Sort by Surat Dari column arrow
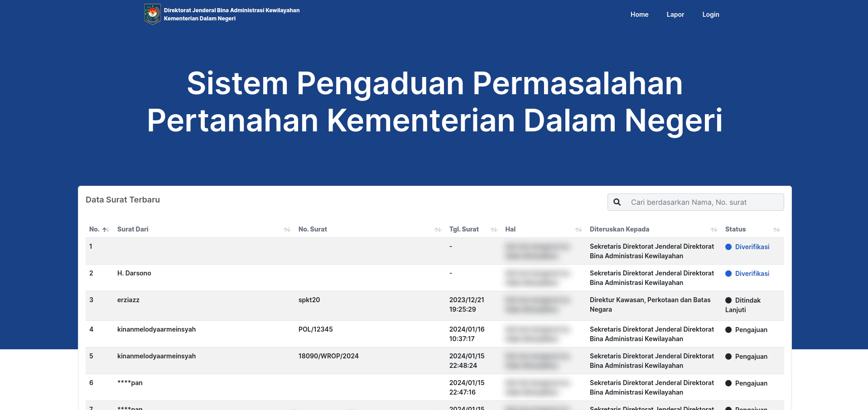 tap(287, 230)
